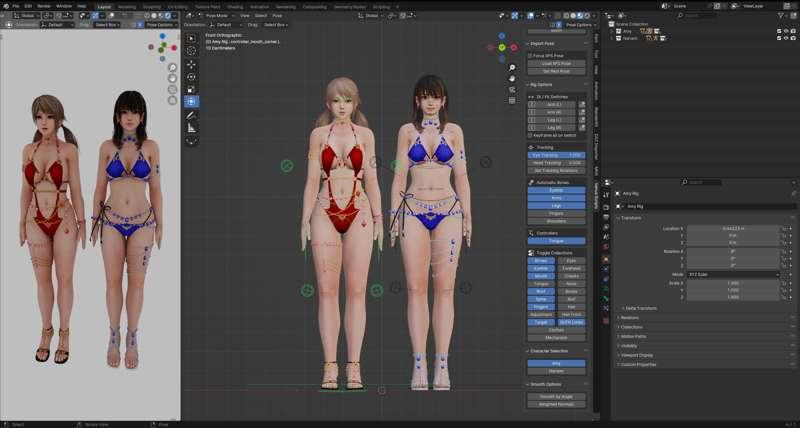The height and width of the screenshot is (428, 800).
Task: Toggle Amy visibility eye in outliner
Action: (786, 31)
